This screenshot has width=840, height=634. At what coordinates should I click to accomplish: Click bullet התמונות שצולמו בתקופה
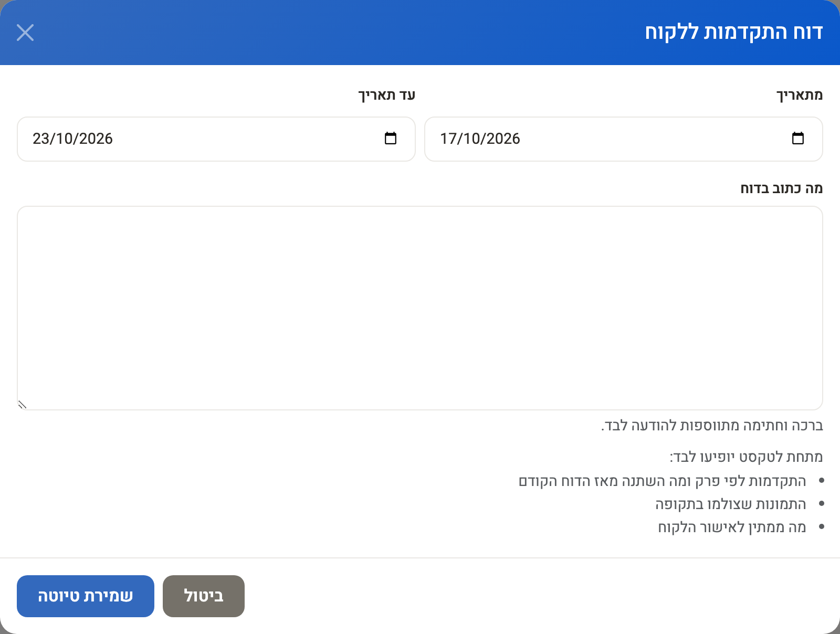(730, 504)
